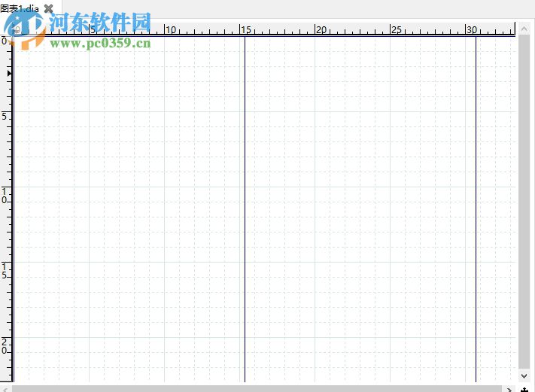Click the 10 mark on vertical ruler

(x=4, y=196)
